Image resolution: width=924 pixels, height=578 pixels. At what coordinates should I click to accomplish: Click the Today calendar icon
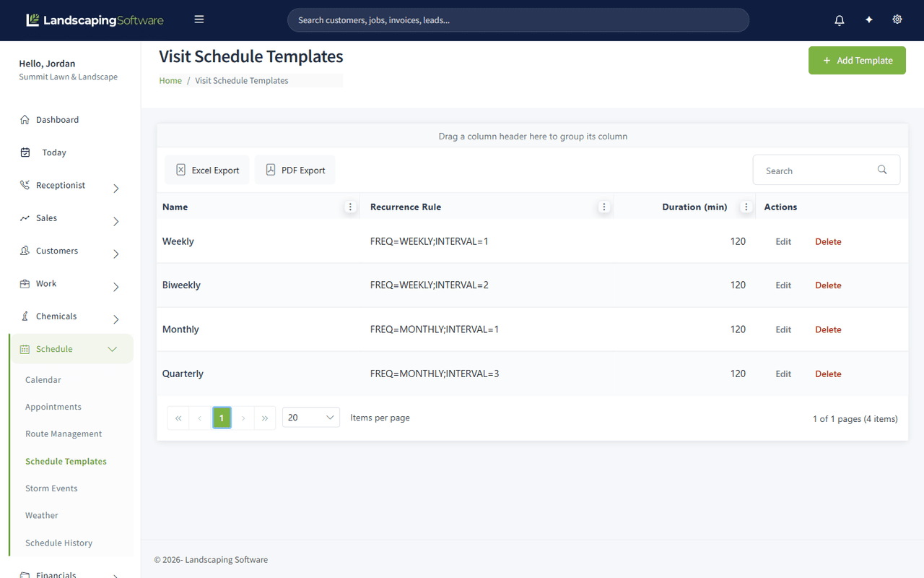25,152
